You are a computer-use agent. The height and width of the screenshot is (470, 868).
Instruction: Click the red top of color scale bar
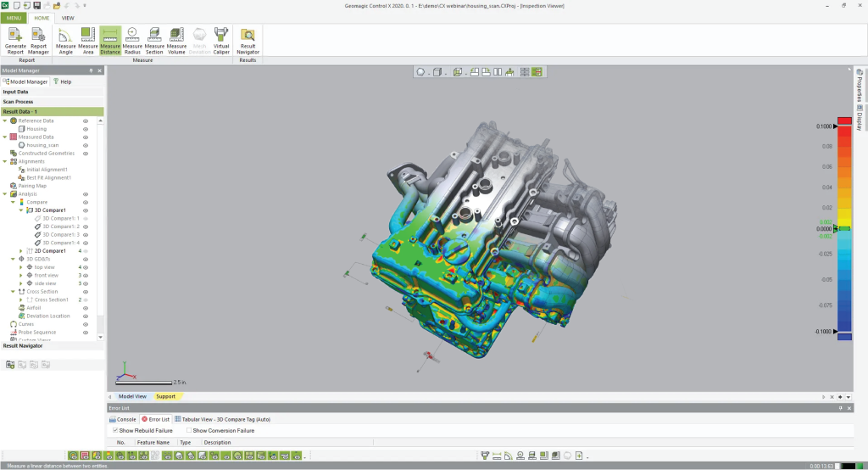point(844,120)
